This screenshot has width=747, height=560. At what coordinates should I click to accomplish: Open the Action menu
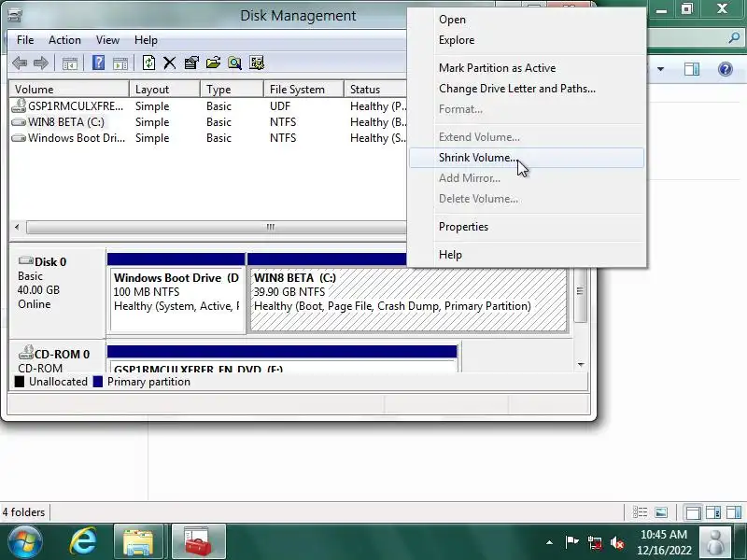tap(64, 40)
